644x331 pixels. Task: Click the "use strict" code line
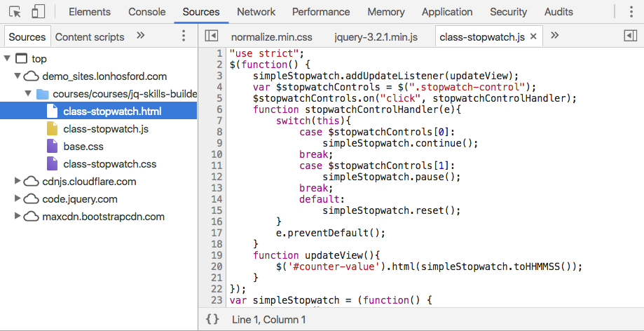point(267,53)
